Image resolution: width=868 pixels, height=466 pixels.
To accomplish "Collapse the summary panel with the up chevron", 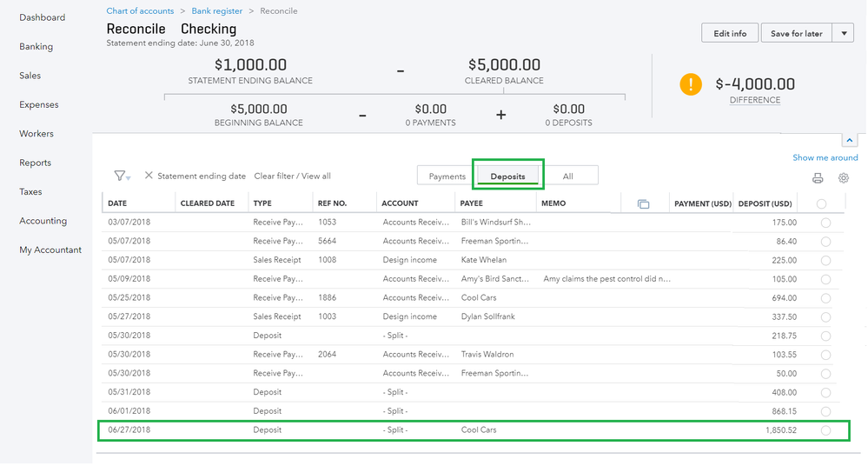I will (849, 140).
